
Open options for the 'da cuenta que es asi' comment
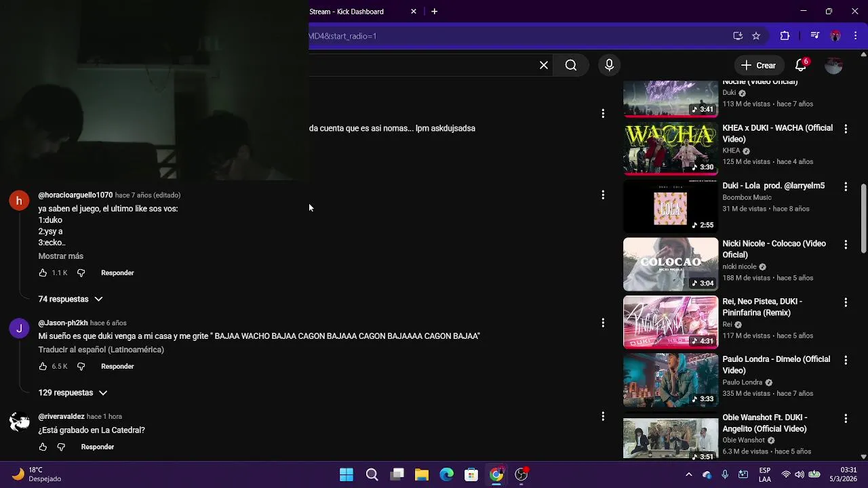click(x=603, y=113)
